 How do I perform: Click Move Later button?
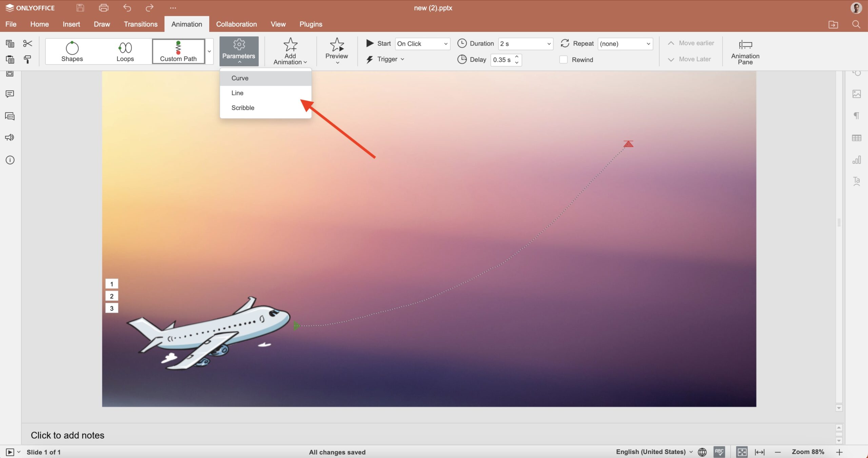[689, 59]
